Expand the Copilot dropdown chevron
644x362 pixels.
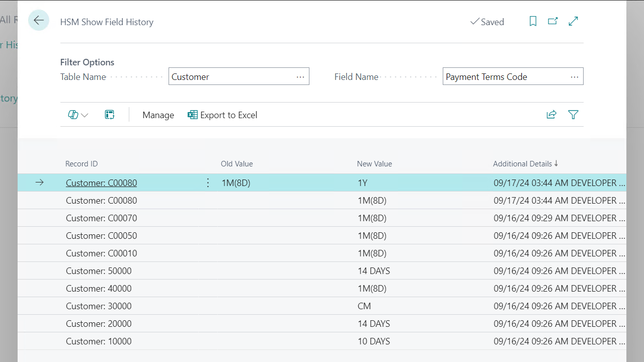click(x=85, y=115)
